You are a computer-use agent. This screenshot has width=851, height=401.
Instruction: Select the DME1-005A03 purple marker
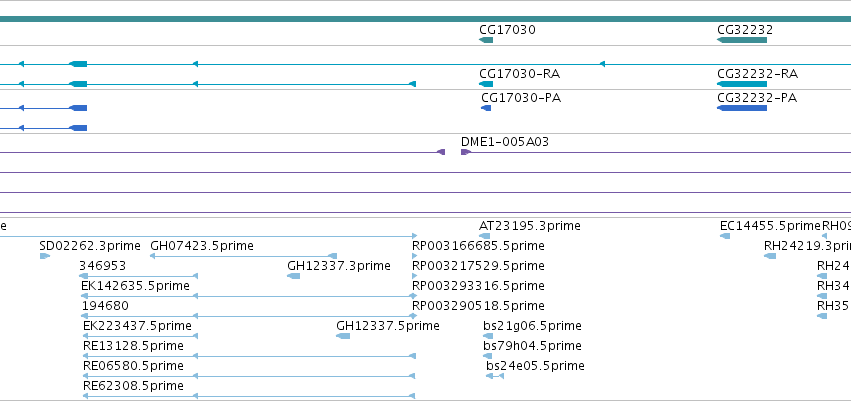(465, 152)
